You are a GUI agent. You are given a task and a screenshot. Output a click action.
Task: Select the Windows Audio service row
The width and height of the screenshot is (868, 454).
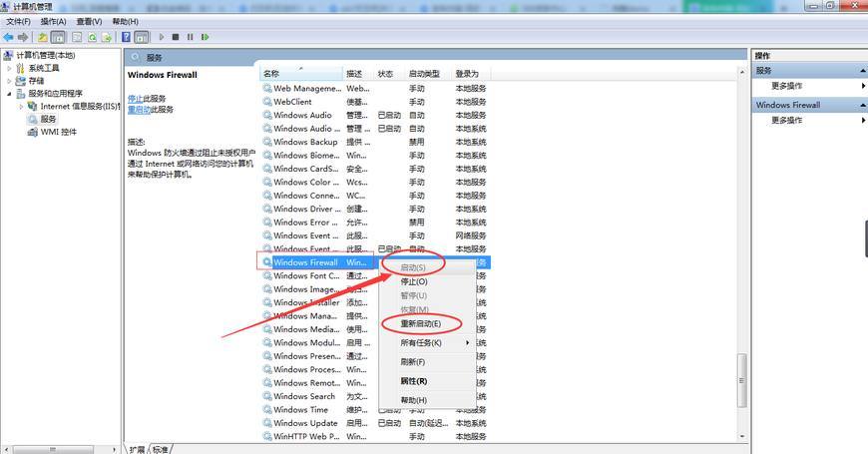tap(375, 115)
